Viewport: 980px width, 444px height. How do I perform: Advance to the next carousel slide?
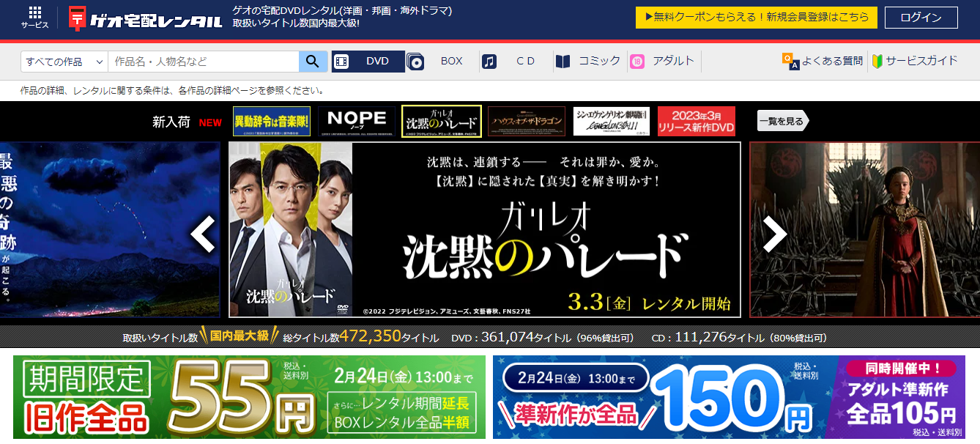click(774, 234)
